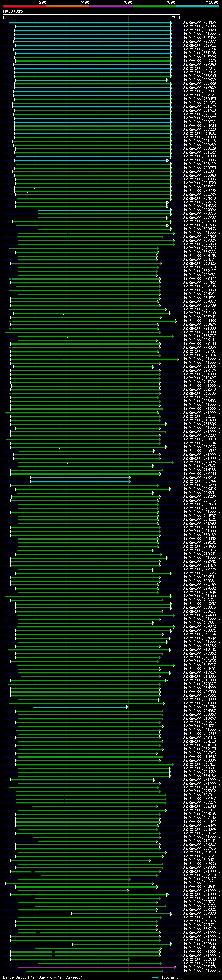
Task: Open hit UniRef100_B4FU90
Action: 199,38
